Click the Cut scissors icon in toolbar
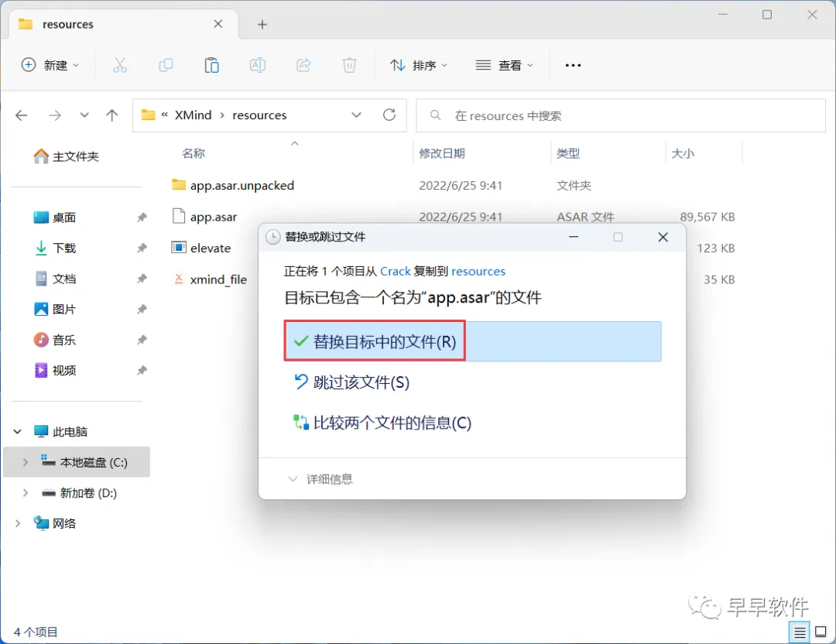Image resolution: width=836 pixels, height=644 pixels. (120, 66)
